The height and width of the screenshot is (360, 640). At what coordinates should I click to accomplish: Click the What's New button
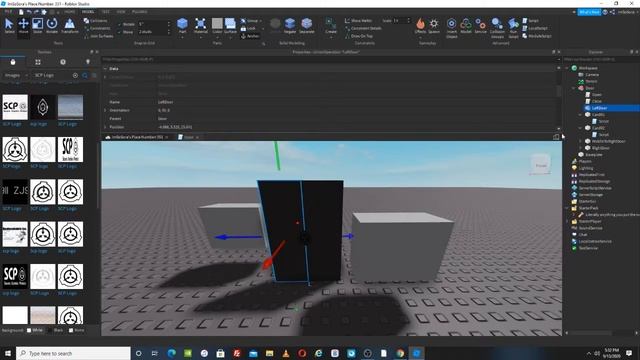click(589, 12)
